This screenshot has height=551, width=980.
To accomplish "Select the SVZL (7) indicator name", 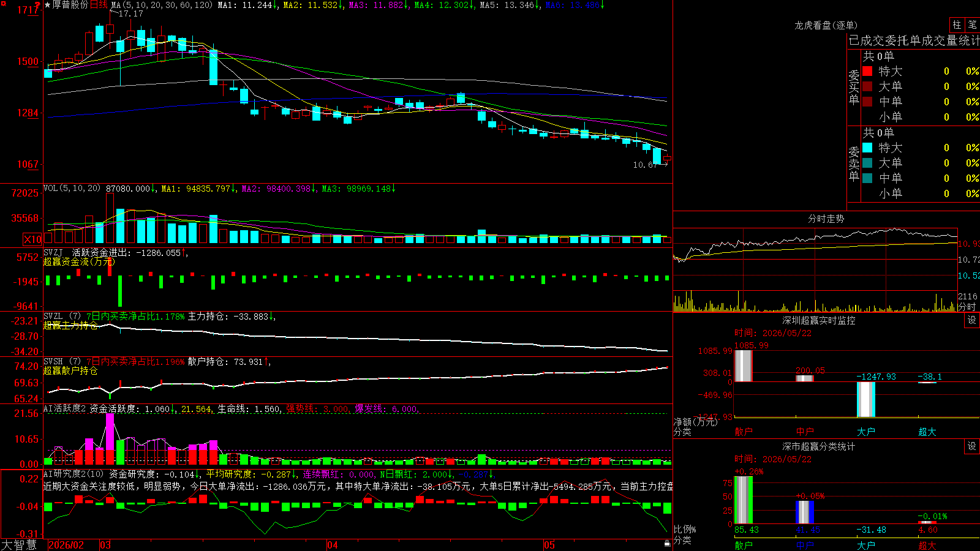I will click(62, 317).
